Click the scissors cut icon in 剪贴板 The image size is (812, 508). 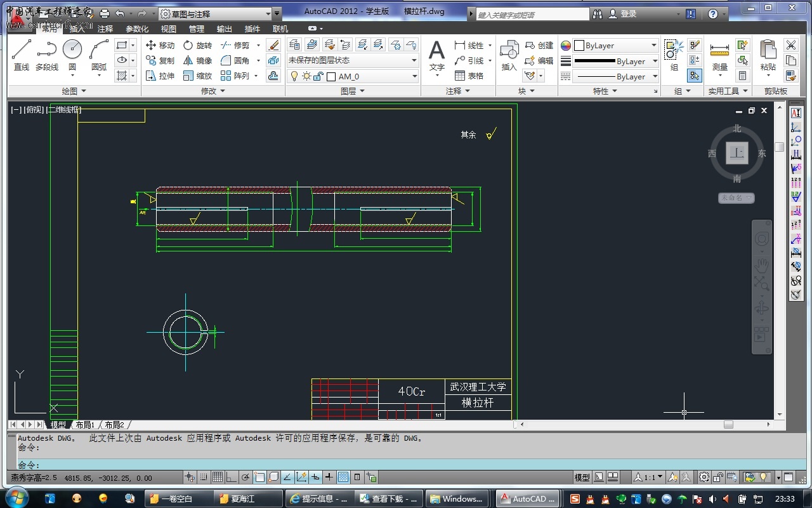[790, 45]
